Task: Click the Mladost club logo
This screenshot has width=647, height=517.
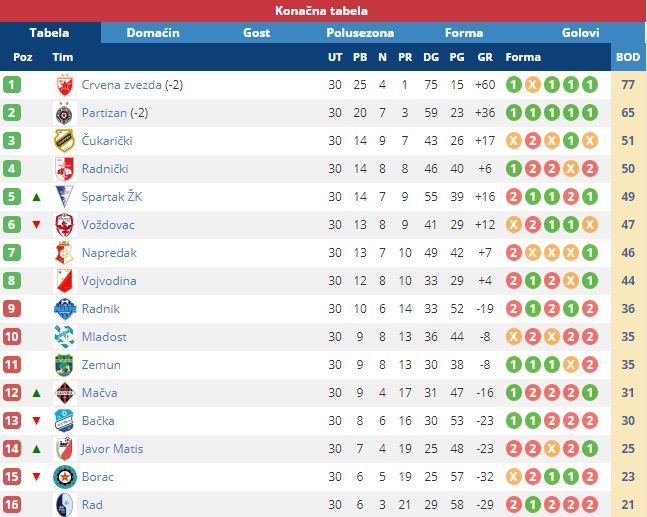Action: point(64,337)
